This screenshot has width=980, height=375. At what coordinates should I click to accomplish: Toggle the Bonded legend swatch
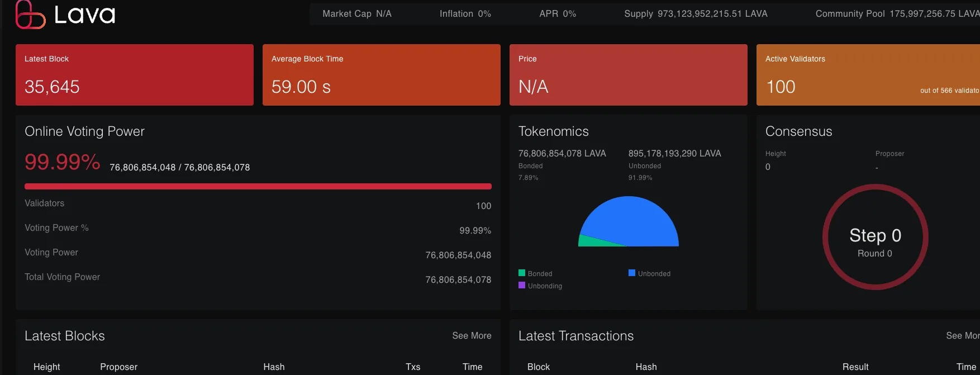[x=522, y=273]
